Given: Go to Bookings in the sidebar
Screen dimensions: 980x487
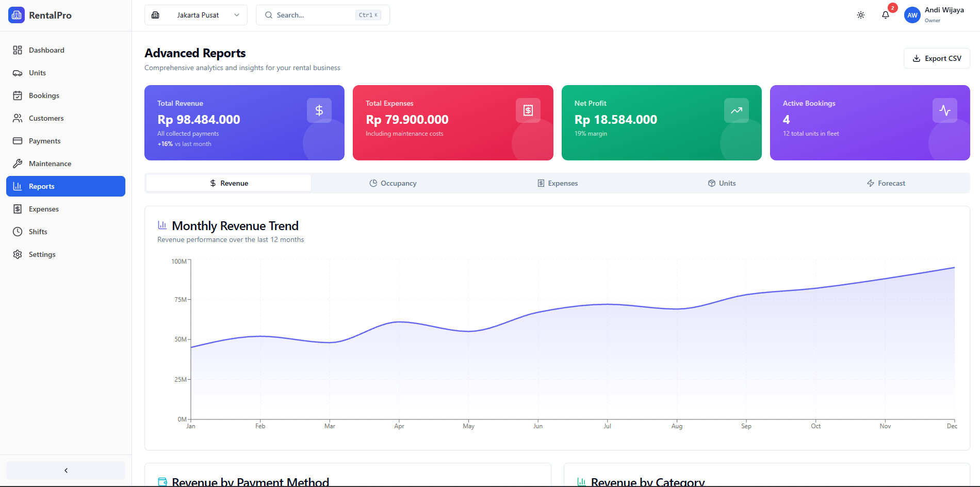Looking at the screenshot, I should click(44, 95).
